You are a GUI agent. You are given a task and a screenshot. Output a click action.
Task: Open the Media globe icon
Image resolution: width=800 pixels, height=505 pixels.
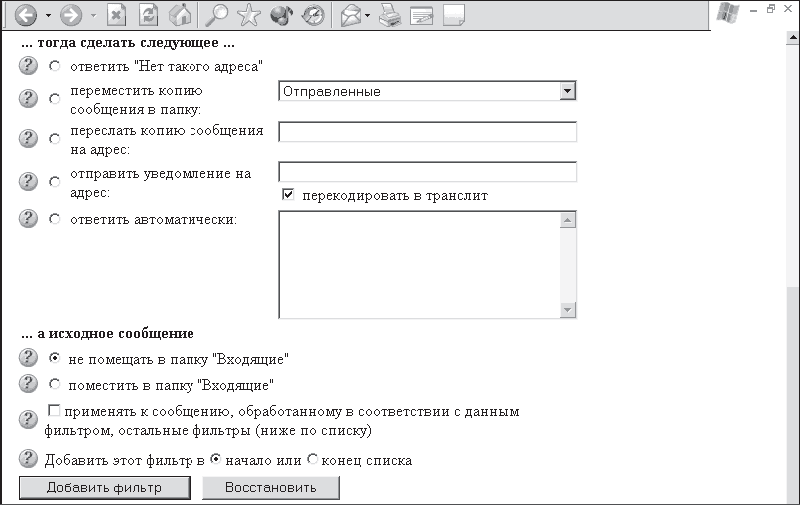(x=281, y=15)
